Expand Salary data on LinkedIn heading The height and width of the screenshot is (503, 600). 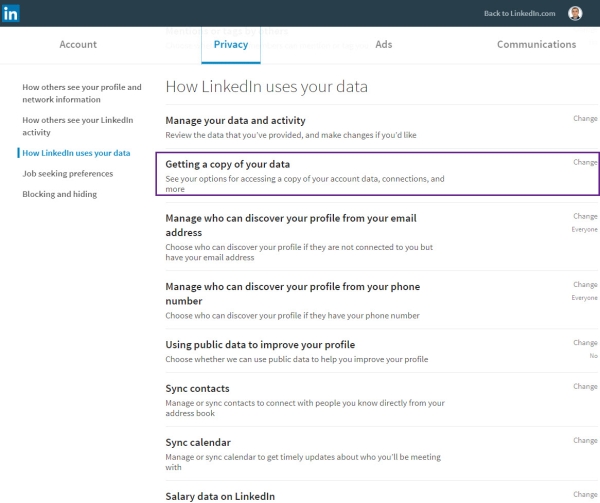[220, 496]
